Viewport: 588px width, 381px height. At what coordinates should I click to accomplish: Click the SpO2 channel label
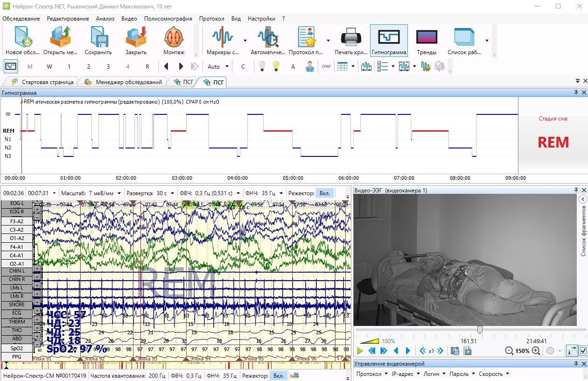coord(17,348)
